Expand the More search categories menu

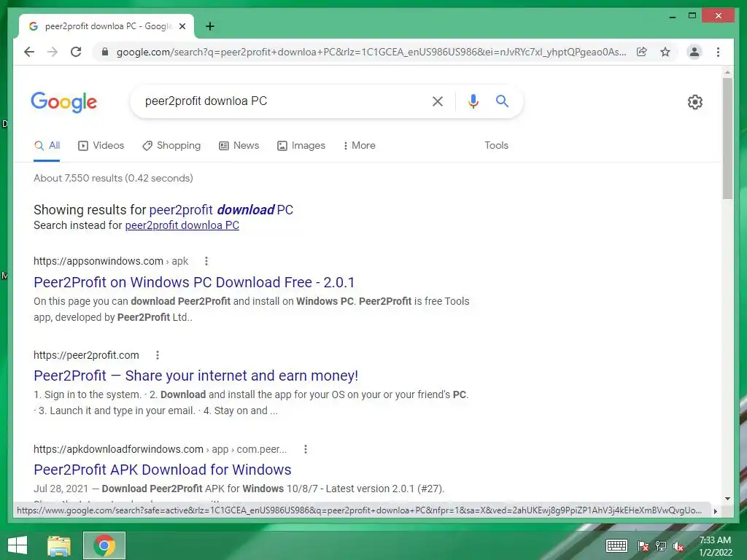pyautogui.click(x=359, y=146)
